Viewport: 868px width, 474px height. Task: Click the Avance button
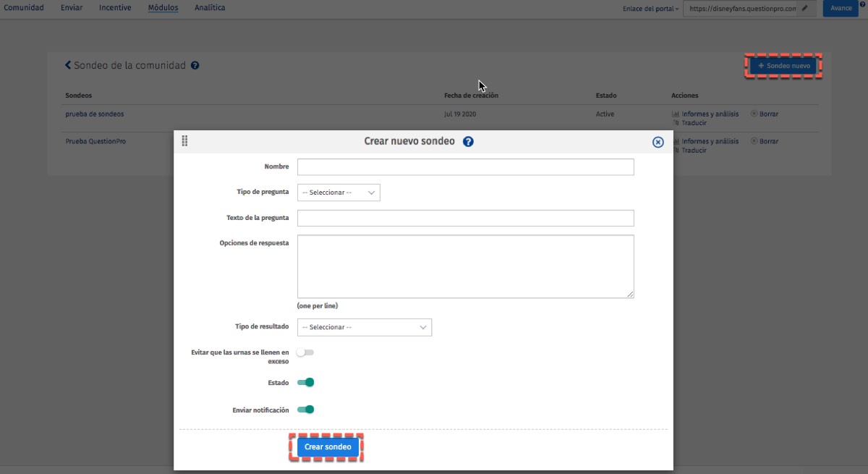841,8
